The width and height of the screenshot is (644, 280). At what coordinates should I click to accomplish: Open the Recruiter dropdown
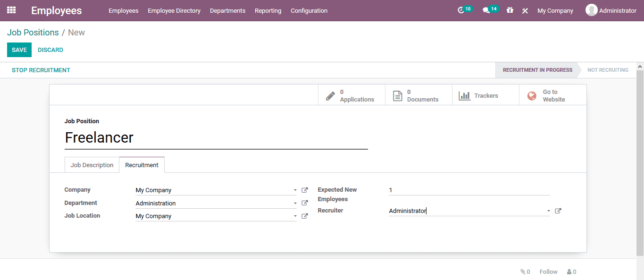(x=548, y=211)
